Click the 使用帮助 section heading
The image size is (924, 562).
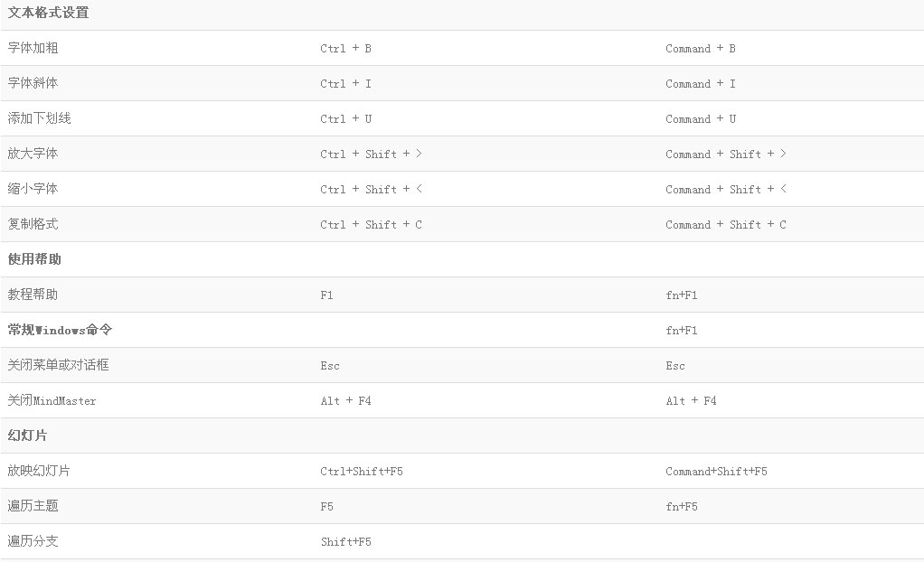click(34, 259)
